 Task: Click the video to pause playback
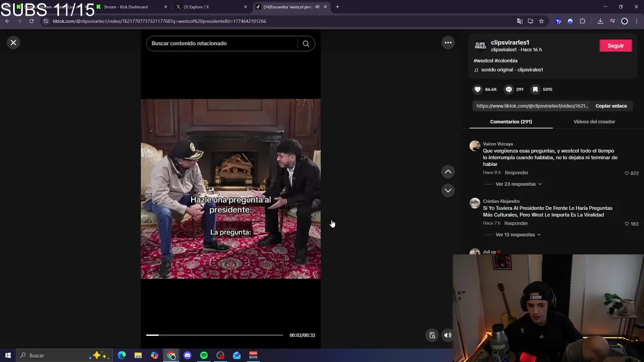coord(230,189)
